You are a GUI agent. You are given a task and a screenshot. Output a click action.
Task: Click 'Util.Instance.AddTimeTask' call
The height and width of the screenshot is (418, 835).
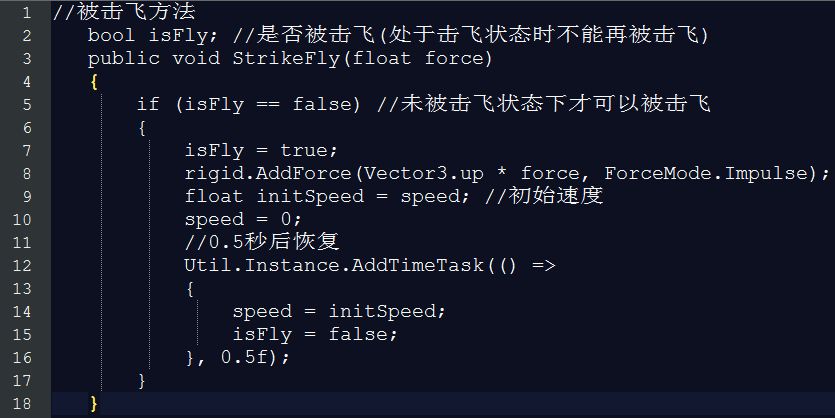point(334,266)
